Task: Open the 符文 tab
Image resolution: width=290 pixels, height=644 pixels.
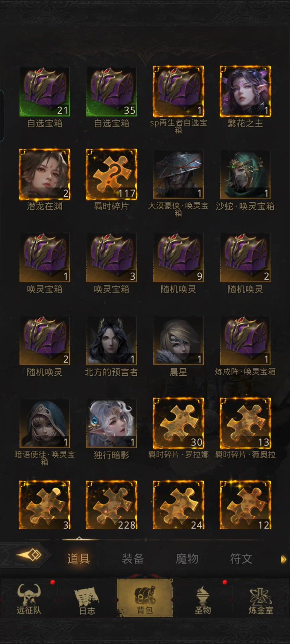Action: (241, 558)
